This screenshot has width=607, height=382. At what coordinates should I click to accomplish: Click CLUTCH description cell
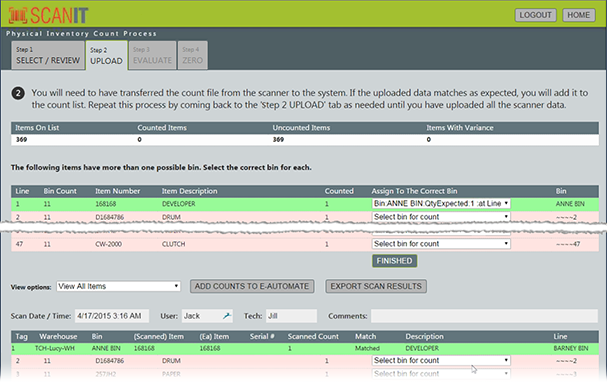(173, 244)
